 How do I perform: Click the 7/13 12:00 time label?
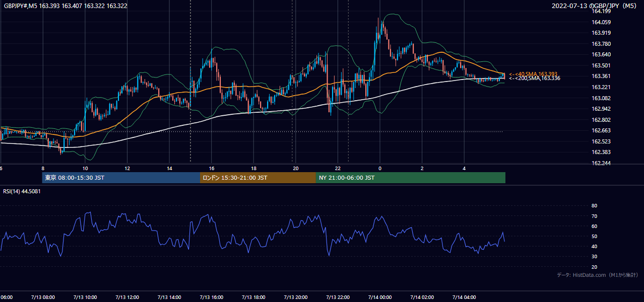click(x=127, y=297)
